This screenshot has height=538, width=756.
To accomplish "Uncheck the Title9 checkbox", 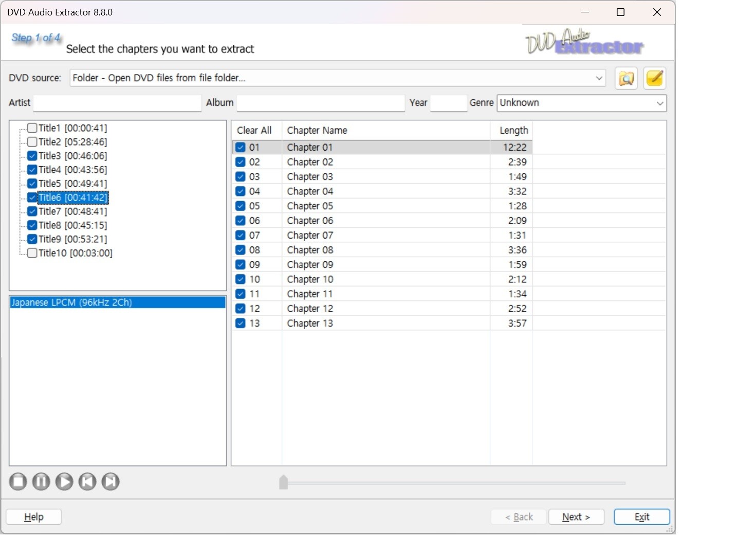I will (x=32, y=239).
